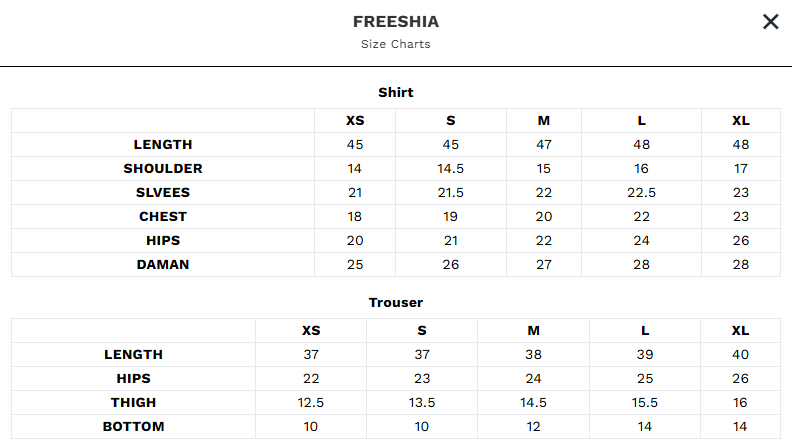Click XL column header in Shirt table
This screenshot has height=447, width=792.
(x=741, y=121)
